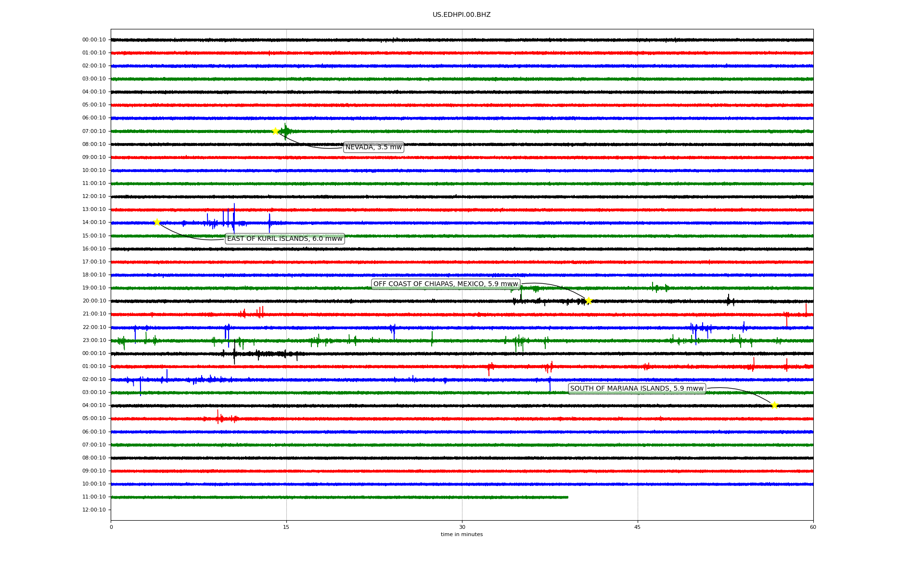924x578 pixels.
Task: Click the 23:00:10 row time label
Action: (x=94, y=341)
